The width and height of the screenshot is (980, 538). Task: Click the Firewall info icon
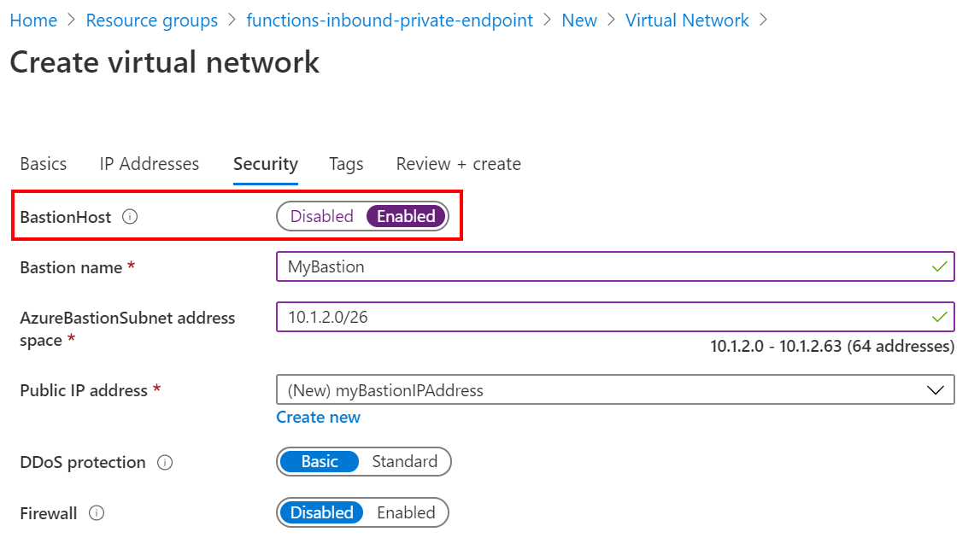coord(97,513)
